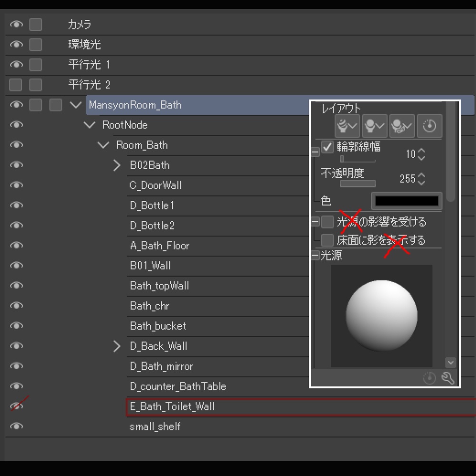The image size is (476, 476).
Task: Check the first box beside MansyonRoom_Bath
Action: click(36, 105)
